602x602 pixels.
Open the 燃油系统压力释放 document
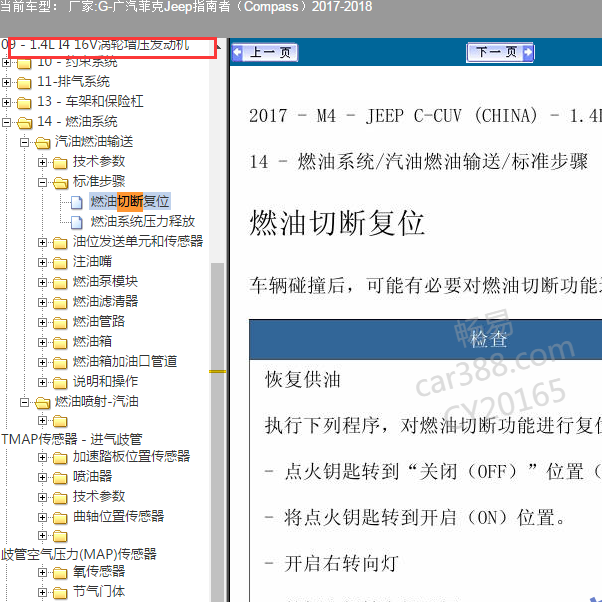tap(142, 221)
